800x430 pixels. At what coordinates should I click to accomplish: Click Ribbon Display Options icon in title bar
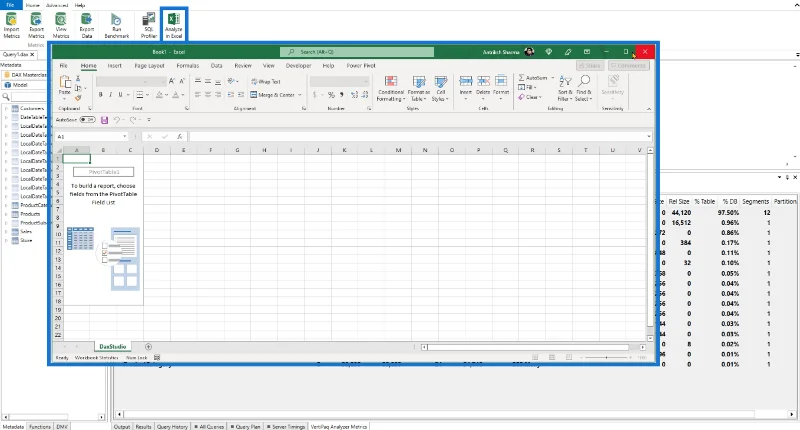[587, 52]
